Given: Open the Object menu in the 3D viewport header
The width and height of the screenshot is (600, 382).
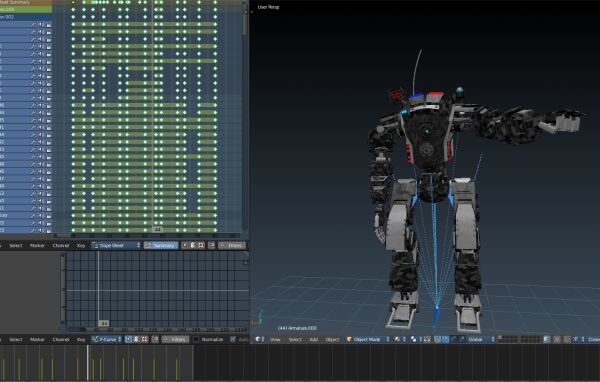Looking at the screenshot, I should [332, 340].
